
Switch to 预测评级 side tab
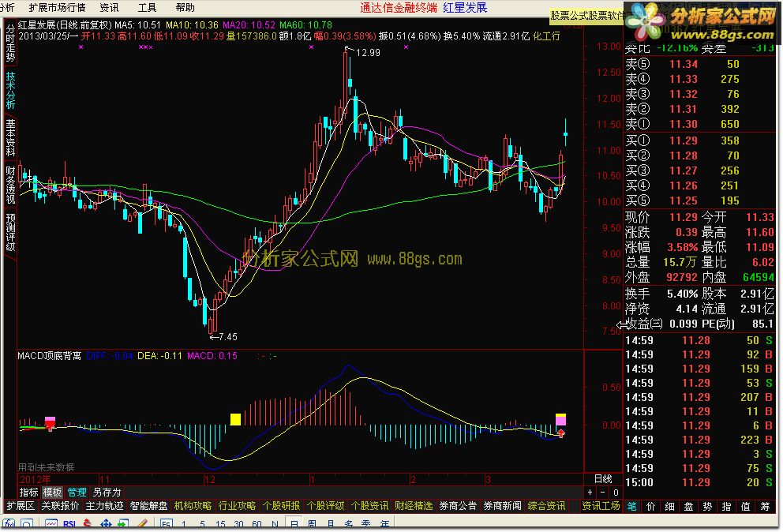click(10, 232)
